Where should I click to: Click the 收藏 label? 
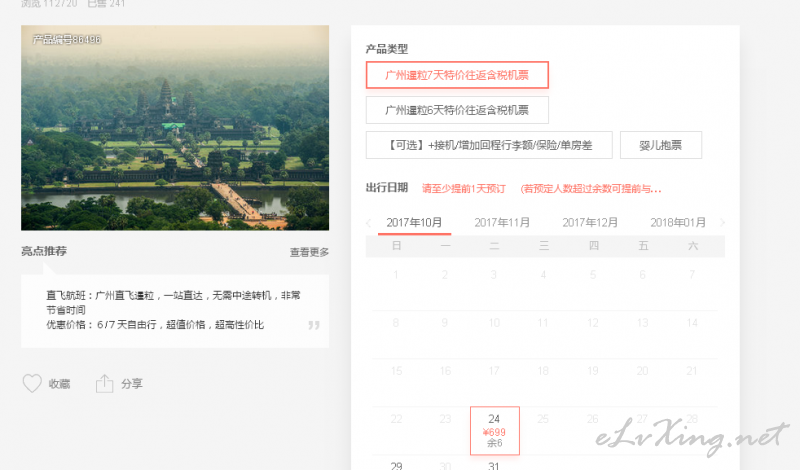[59, 384]
